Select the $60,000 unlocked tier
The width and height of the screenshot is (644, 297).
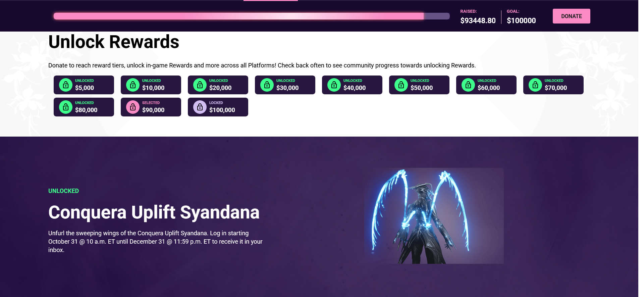(486, 85)
